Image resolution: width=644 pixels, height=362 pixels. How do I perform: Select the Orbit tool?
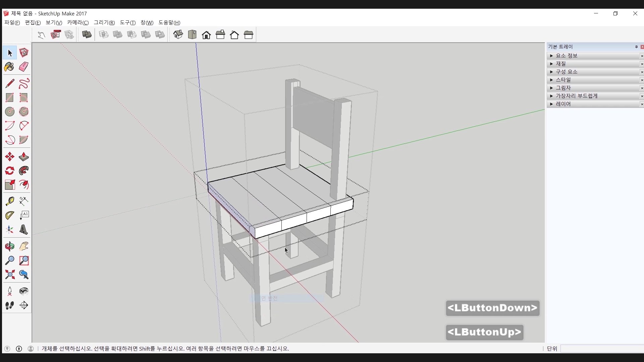coord(10,247)
